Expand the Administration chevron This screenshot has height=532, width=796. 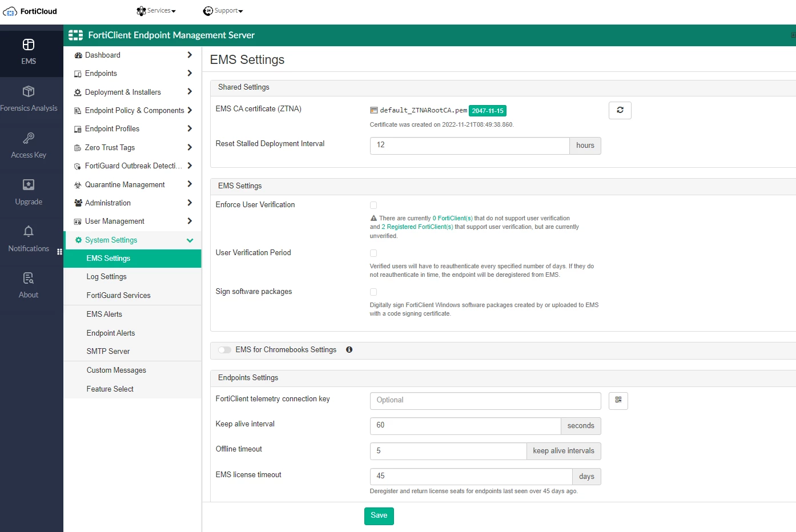click(x=190, y=203)
